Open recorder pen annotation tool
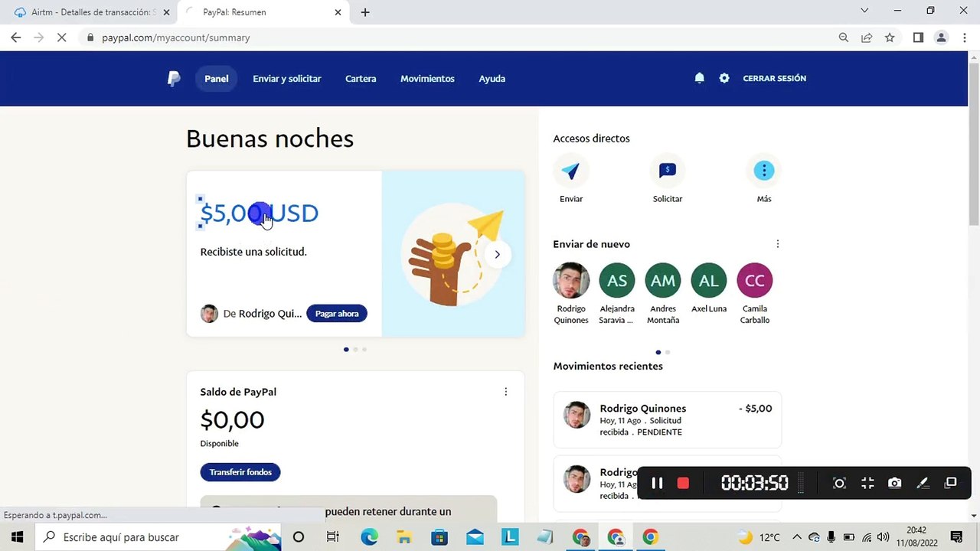 [923, 483]
